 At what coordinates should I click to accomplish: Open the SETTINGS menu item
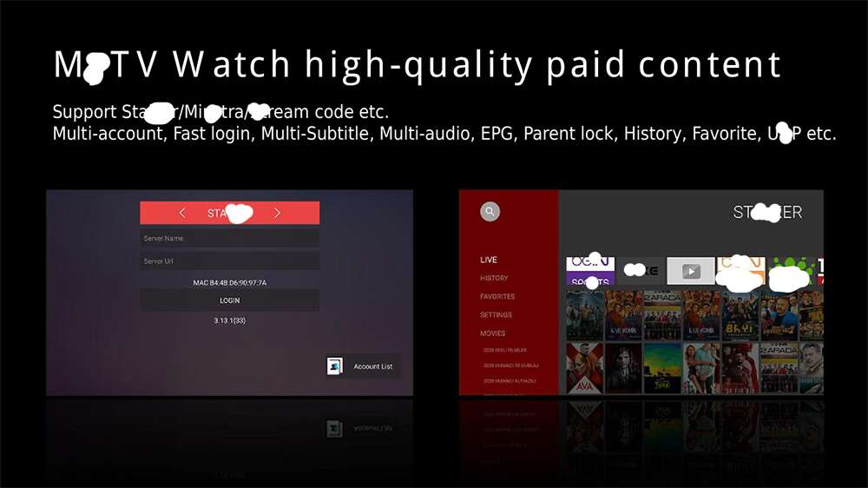point(496,314)
